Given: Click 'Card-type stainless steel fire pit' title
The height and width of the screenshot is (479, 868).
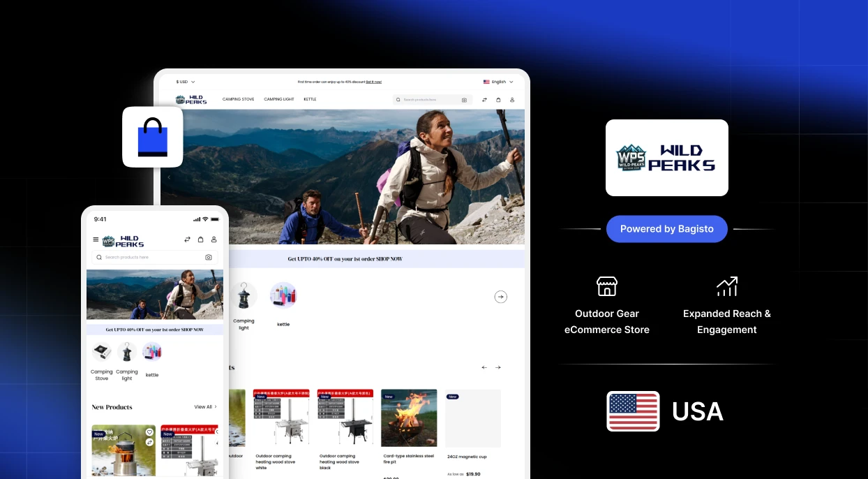Looking at the screenshot, I should click(409, 459).
